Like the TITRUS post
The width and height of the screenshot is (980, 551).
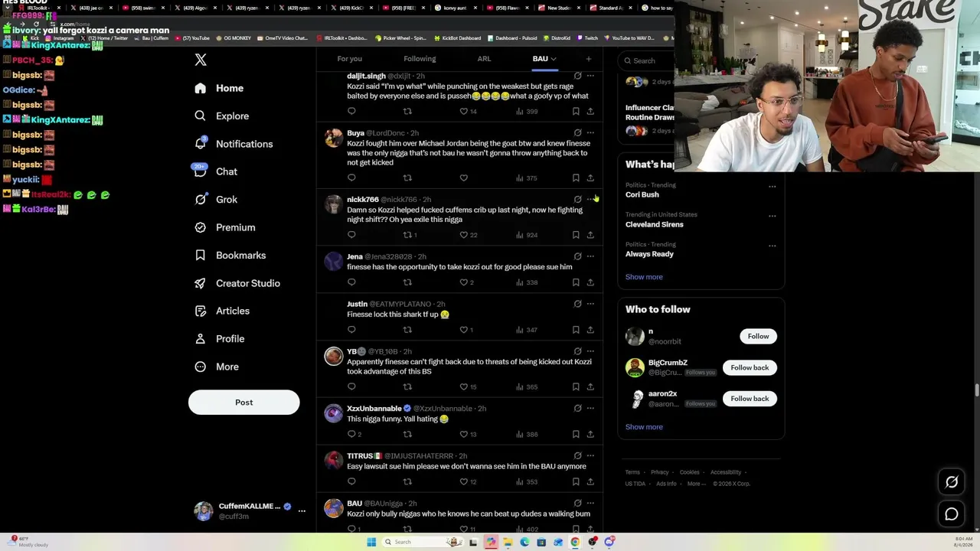pyautogui.click(x=464, y=482)
